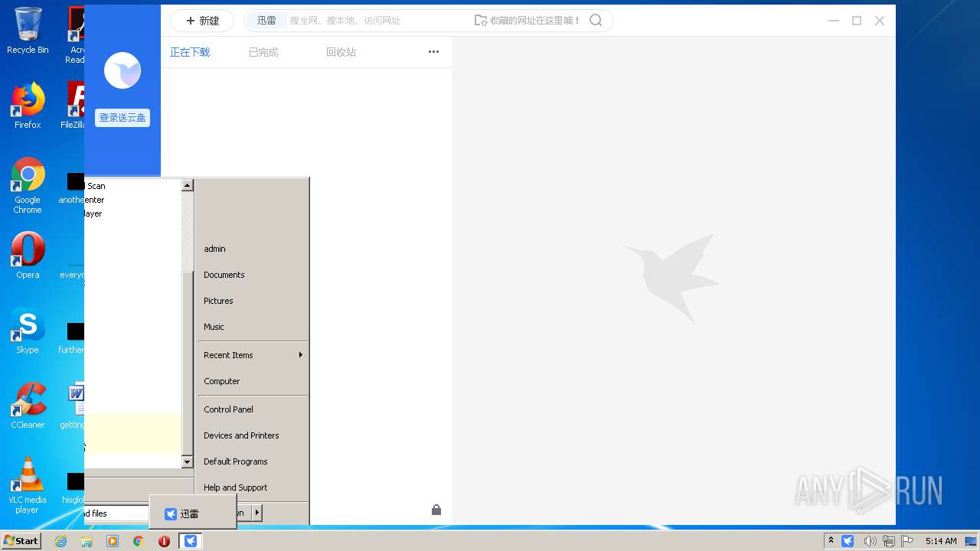Open Opera from taskbar

pos(164,541)
